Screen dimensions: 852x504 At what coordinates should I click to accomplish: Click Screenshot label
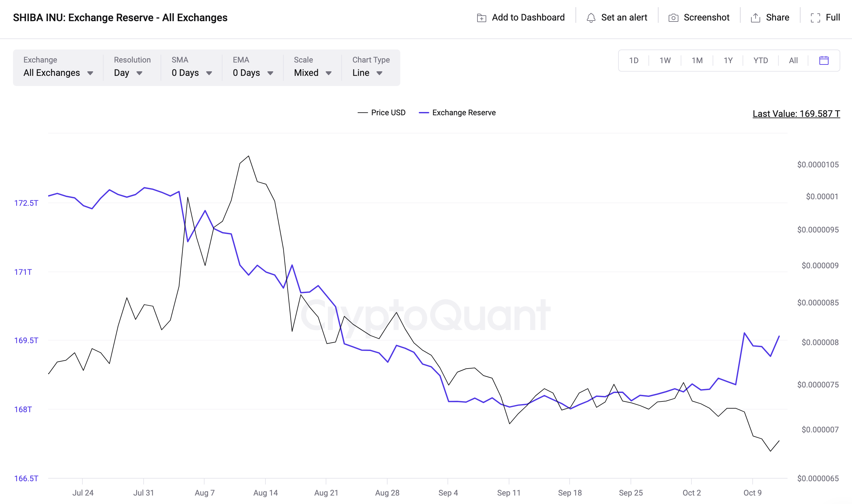point(707,17)
